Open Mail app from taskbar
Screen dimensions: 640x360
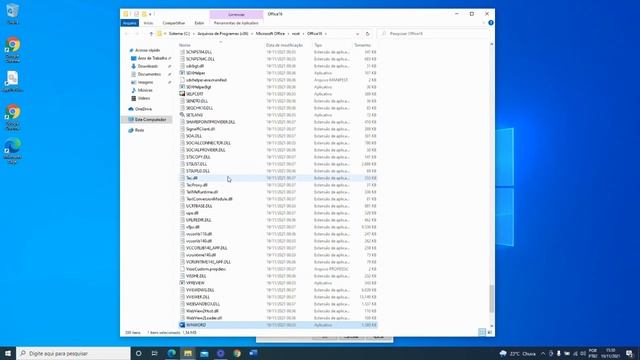tap(204, 353)
